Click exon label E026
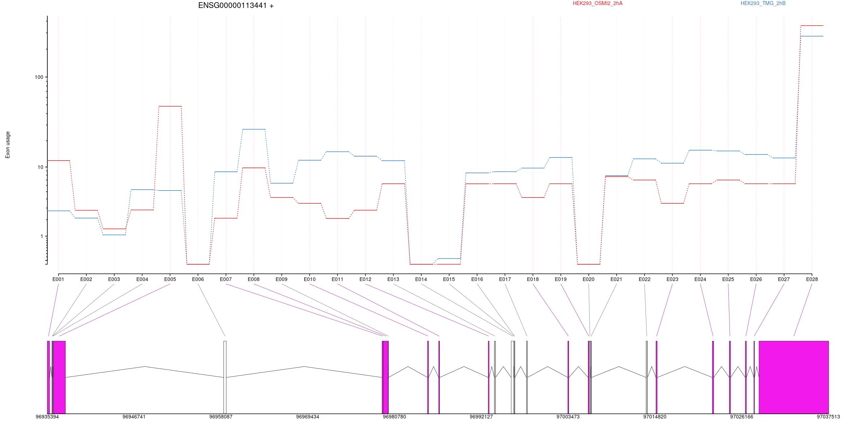 pos(756,279)
